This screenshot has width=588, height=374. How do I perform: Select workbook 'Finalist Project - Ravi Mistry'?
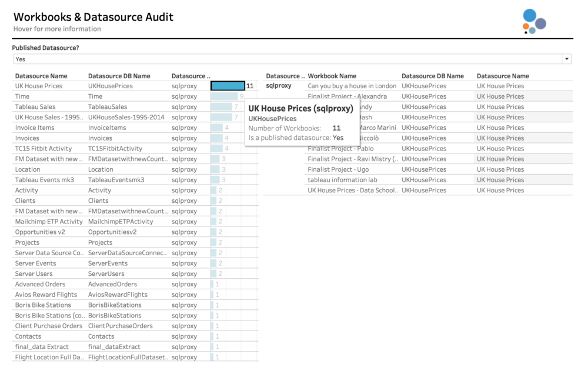click(353, 159)
